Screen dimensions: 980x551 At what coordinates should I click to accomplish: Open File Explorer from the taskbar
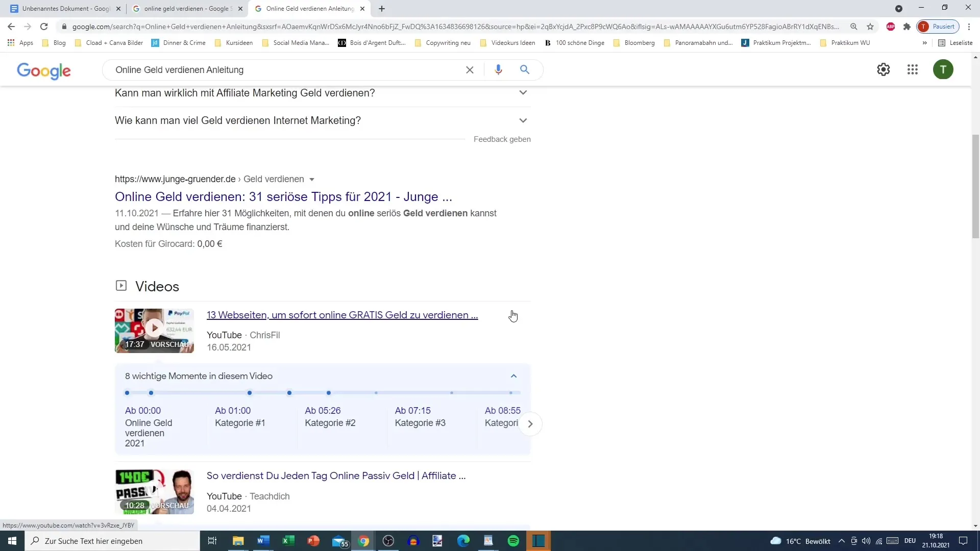click(238, 541)
